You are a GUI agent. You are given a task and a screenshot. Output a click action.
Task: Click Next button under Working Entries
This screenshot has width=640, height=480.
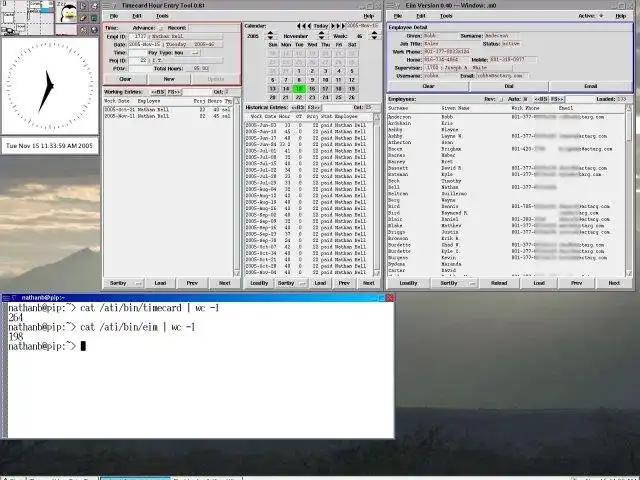[x=224, y=283]
